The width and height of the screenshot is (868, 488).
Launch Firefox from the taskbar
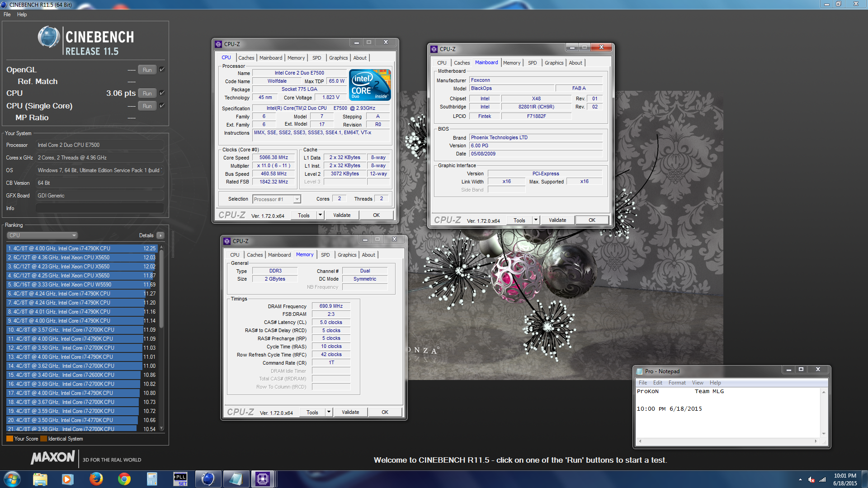point(96,479)
